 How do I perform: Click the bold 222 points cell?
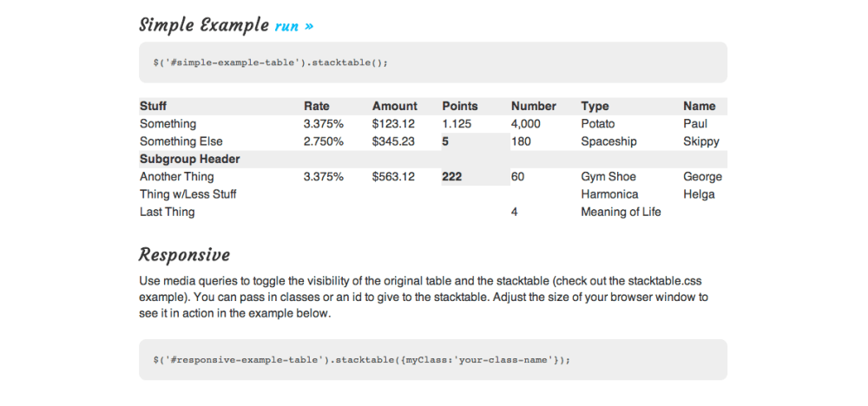click(x=452, y=177)
